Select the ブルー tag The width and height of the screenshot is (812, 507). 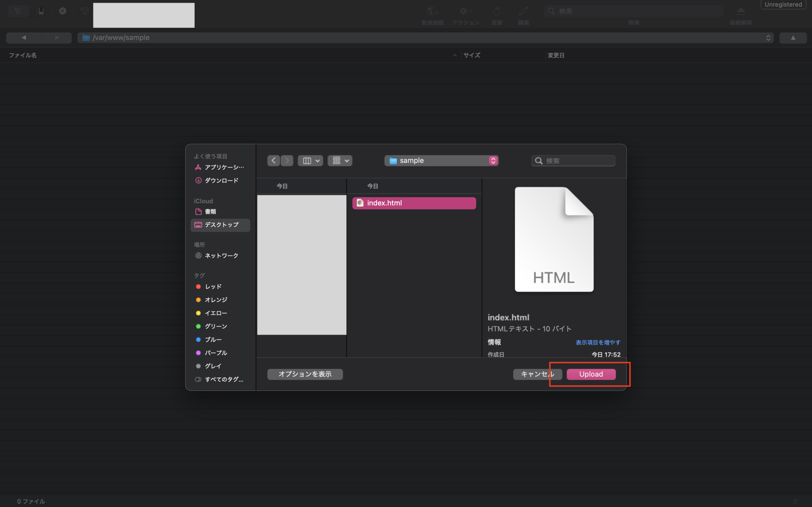220,339
